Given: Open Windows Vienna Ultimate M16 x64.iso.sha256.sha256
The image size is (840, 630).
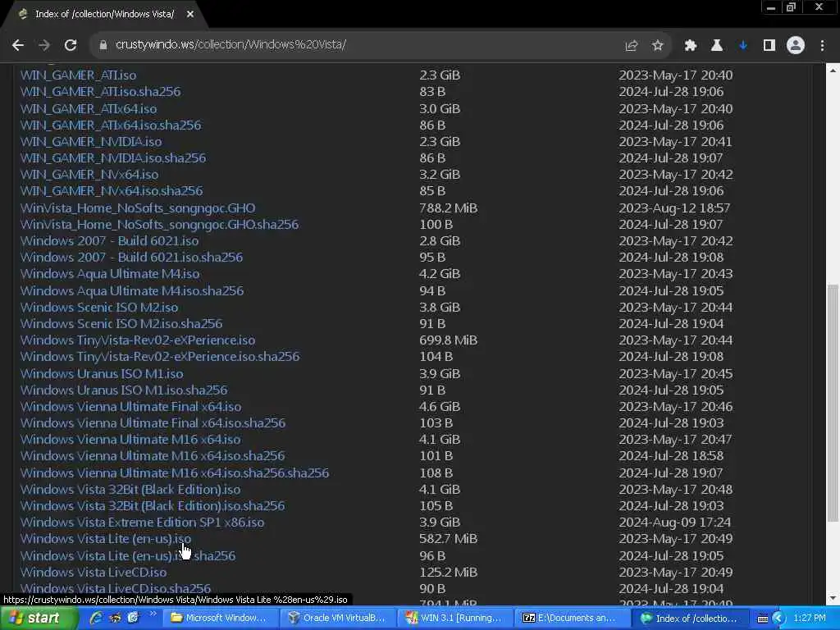Looking at the screenshot, I should pos(175,473).
